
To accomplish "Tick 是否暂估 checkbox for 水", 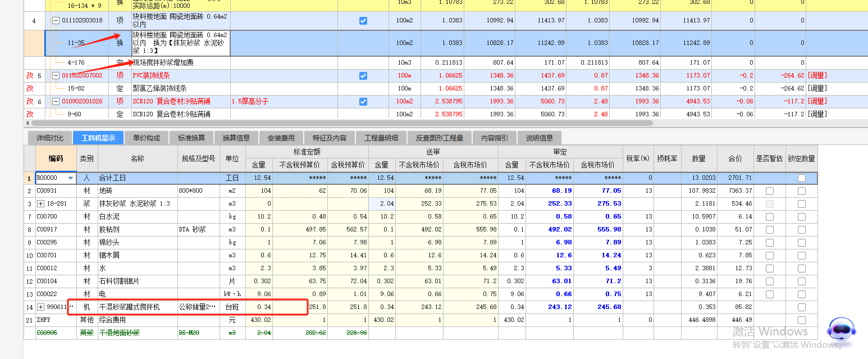I will click(769, 268).
